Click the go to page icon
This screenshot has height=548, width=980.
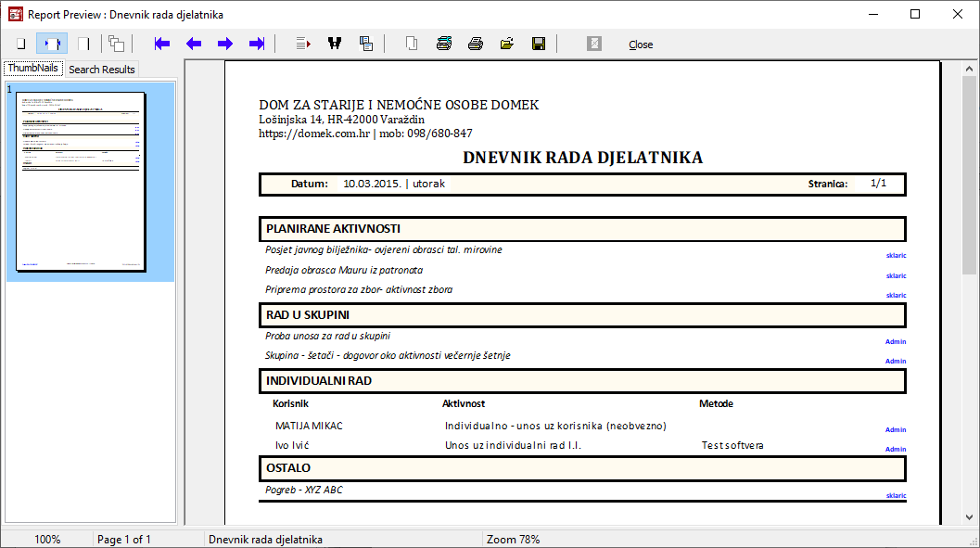pos(303,44)
